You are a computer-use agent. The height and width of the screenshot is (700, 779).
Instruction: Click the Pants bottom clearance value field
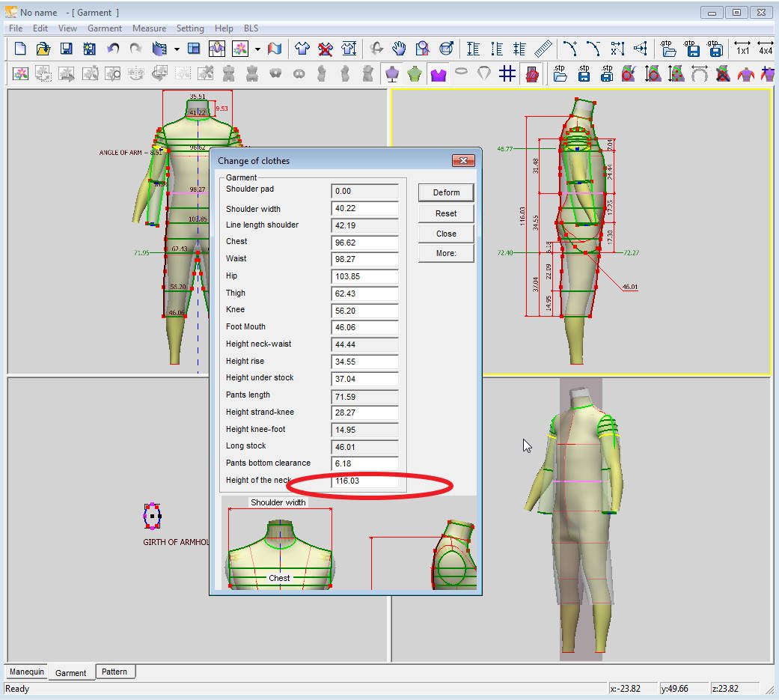coord(364,463)
